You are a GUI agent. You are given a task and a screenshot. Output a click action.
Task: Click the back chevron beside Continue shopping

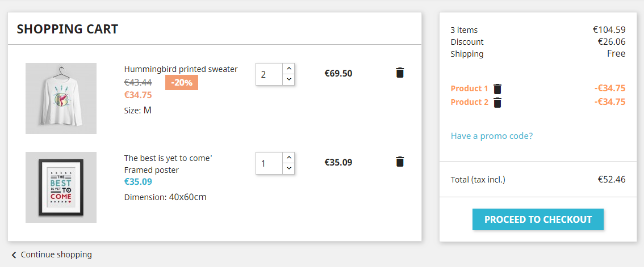point(14,255)
